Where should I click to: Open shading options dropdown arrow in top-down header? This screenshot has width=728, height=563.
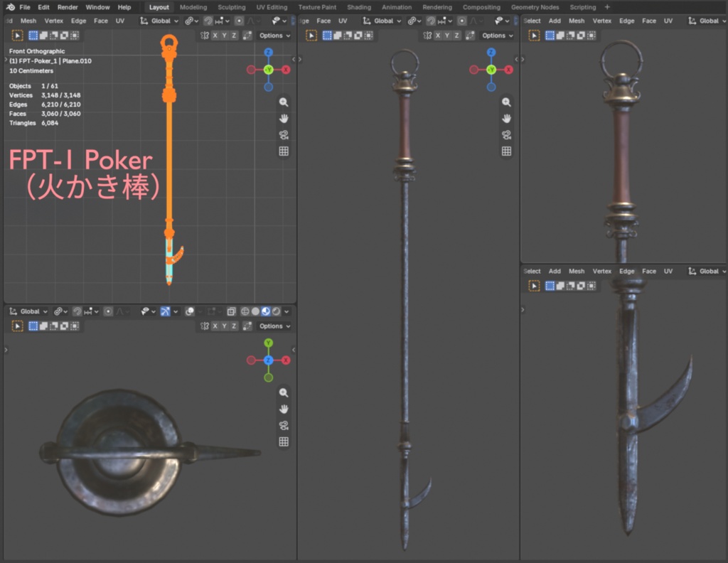coord(287,311)
